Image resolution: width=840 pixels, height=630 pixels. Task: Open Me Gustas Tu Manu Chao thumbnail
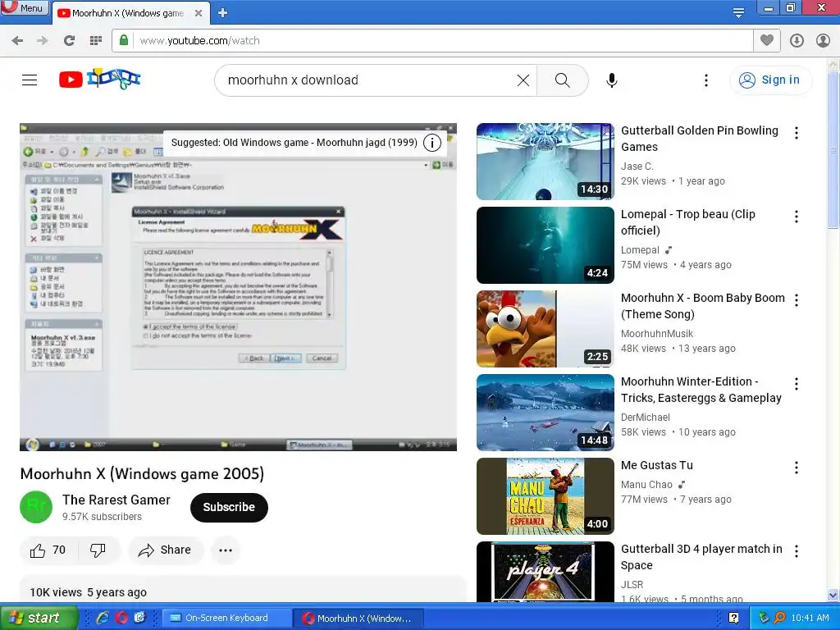tap(546, 496)
